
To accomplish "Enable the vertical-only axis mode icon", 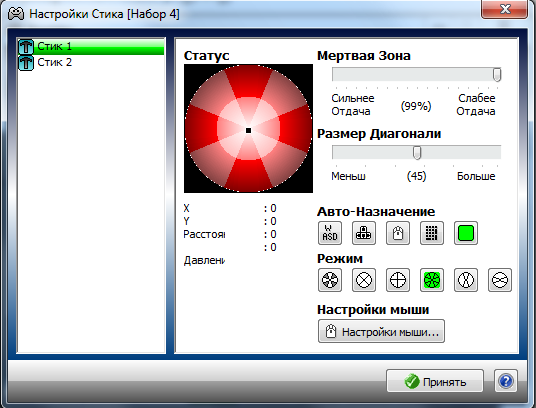I will click(466, 280).
